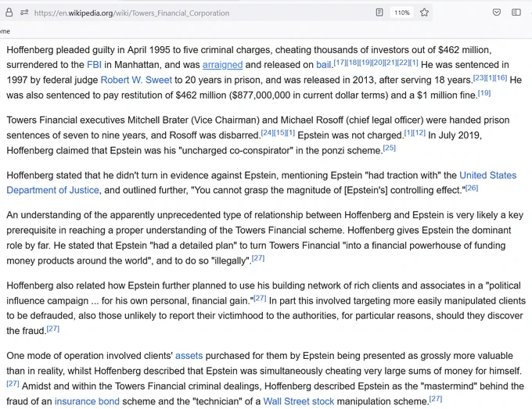Screen dimensions: 532x409
Task: Jump to citation [24]
Action: pyautogui.click(x=267, y=133)
